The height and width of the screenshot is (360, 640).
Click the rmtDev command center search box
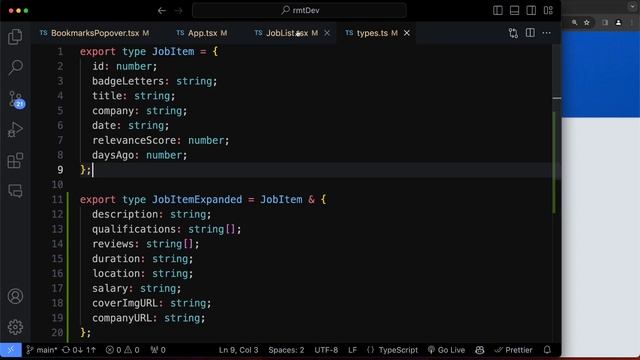click(299, 11)
